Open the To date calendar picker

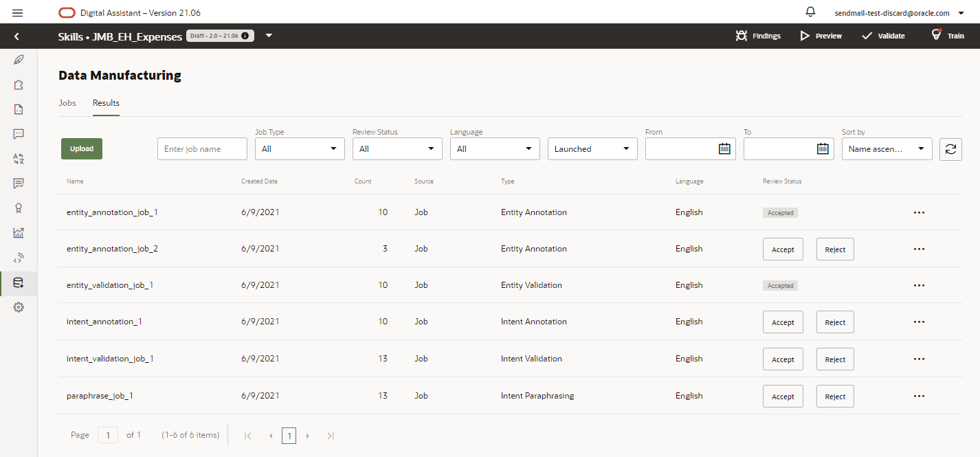822,148
